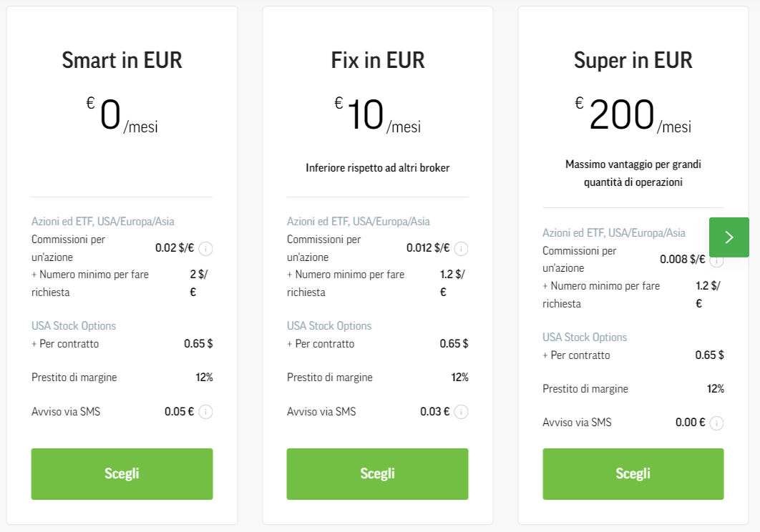Open Azioni ed ETF link in Fix card
The image size is (760, 532).
359,222
